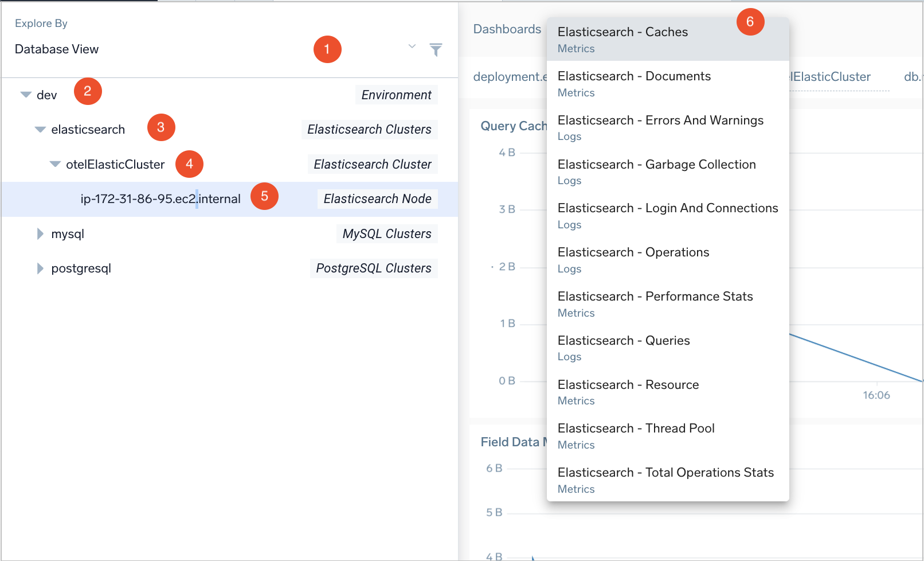Collapse the elasticsearch tree node

(40, 130)
